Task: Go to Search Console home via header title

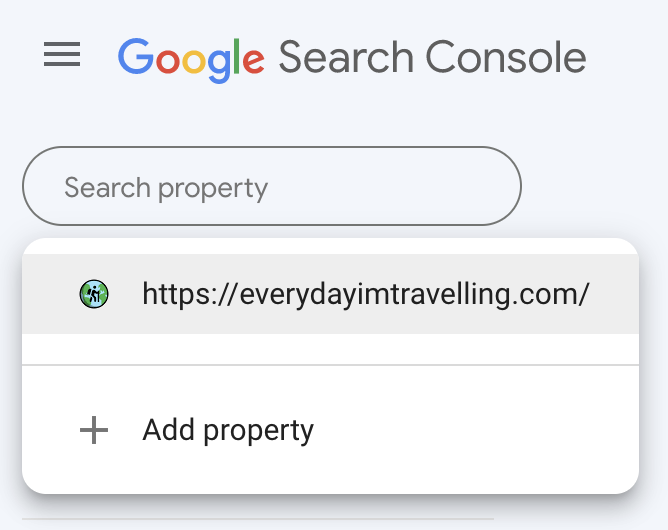Action: click(x=432, y=58)
